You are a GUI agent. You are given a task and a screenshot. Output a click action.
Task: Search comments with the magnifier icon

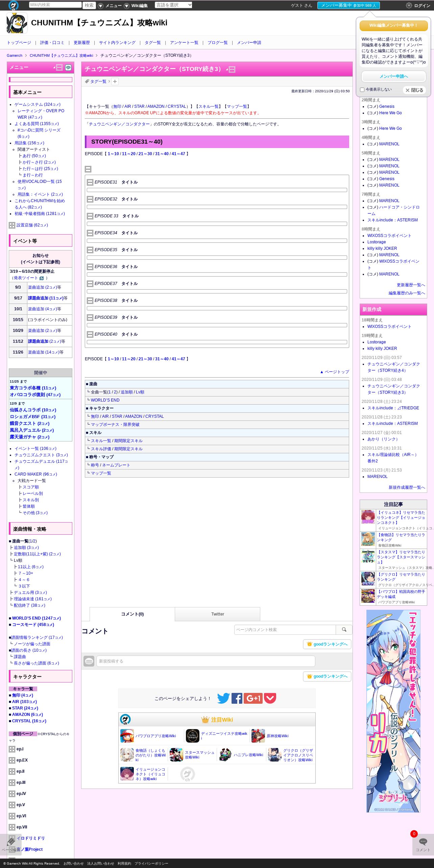coord(344,630)
